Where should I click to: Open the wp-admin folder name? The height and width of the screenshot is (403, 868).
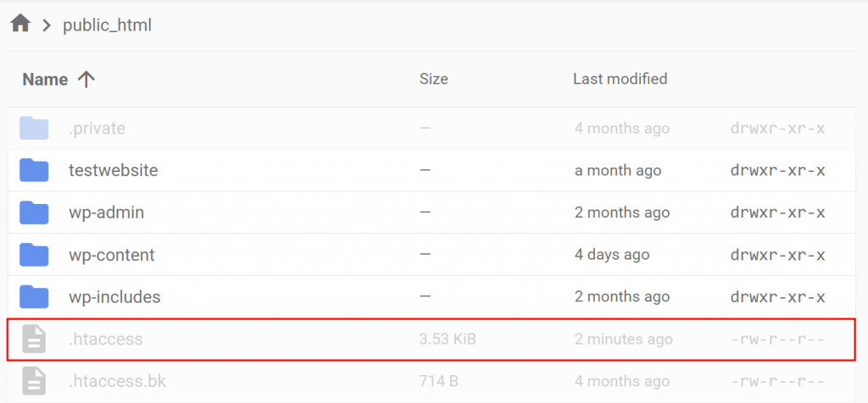[107, 213]
